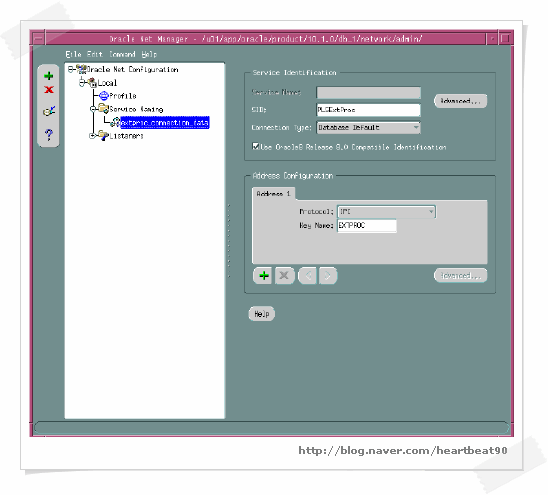Expand the Listeners tree node
The width and height of the screenshot is (548, 495).
pyautogui.click(x=92, y=136)
